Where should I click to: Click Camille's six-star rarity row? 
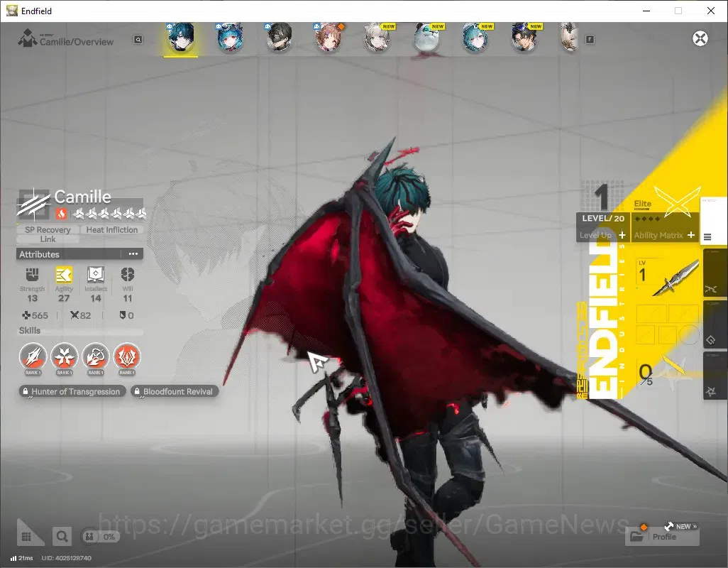(x=111, y=214)
